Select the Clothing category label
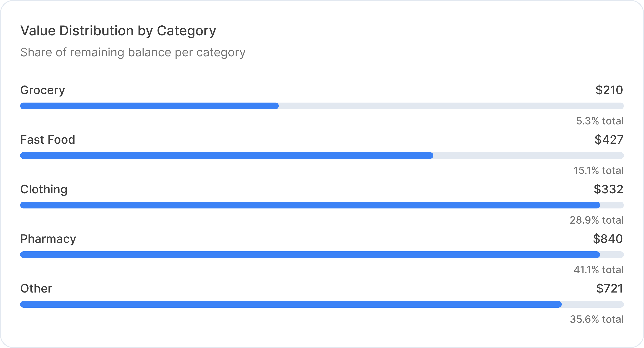This screenshot has width=644, height=348. [44, 189]
